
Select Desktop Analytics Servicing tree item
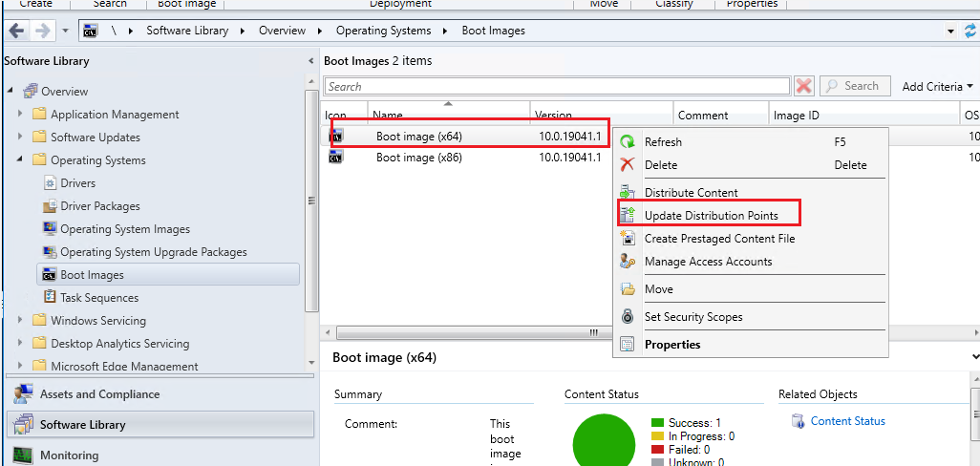120,344
